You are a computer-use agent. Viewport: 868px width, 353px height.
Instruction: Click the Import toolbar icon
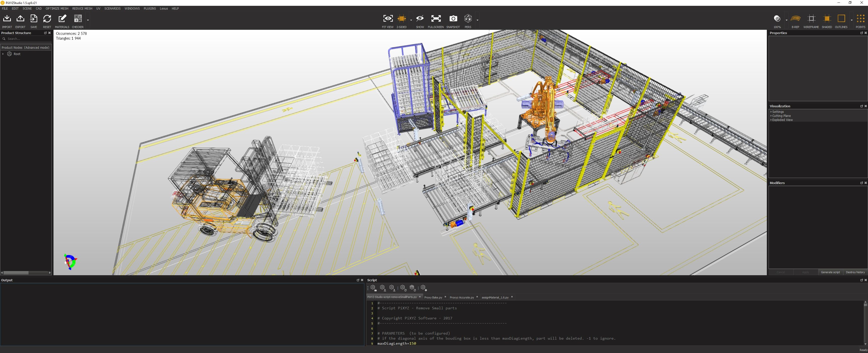tap(7, 19)
